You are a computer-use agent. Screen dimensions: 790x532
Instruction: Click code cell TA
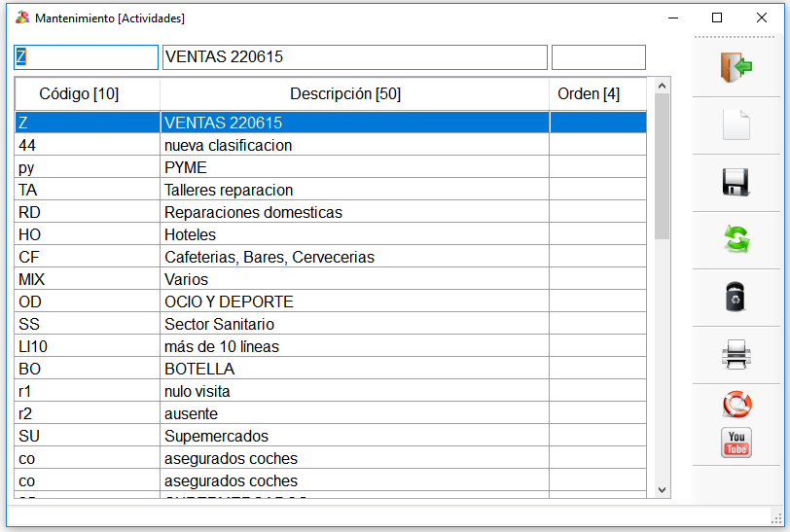click(x=88, y=190)
